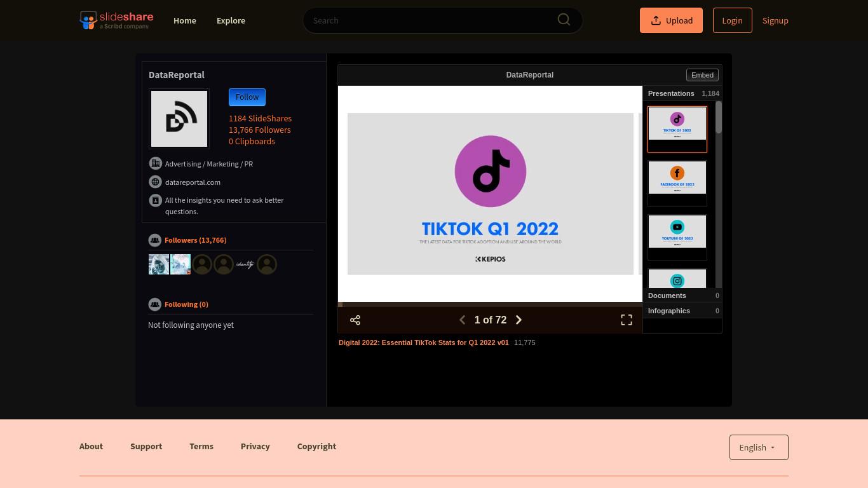The image size is (868, 488).
Task: Open first follower avatar
Action: [159, 264]
